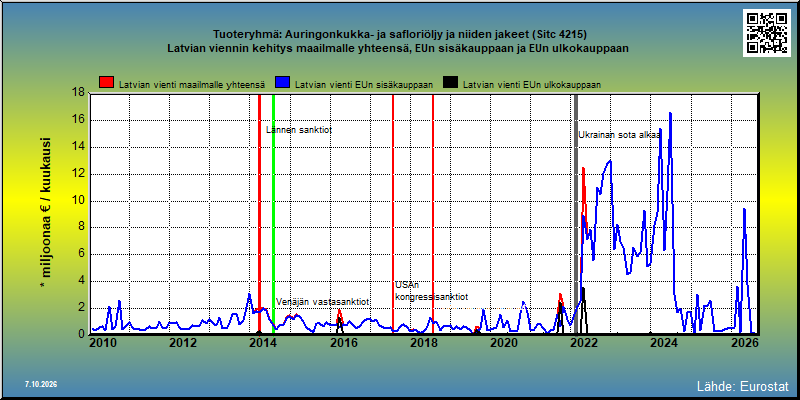Click the 'Venäjän vastasanktiot' annotation
The height and width of the screenshot is (400, 800).
(322, 302)
